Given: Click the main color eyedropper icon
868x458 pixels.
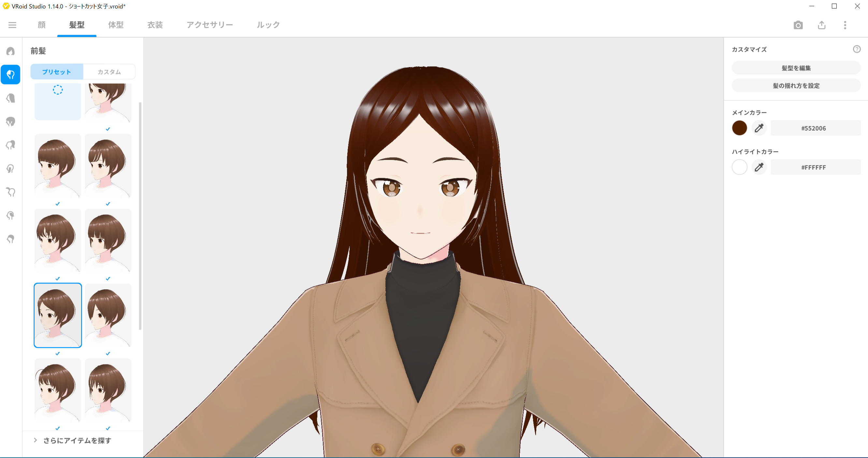Looking at the screenshot, I should point(759,128).
